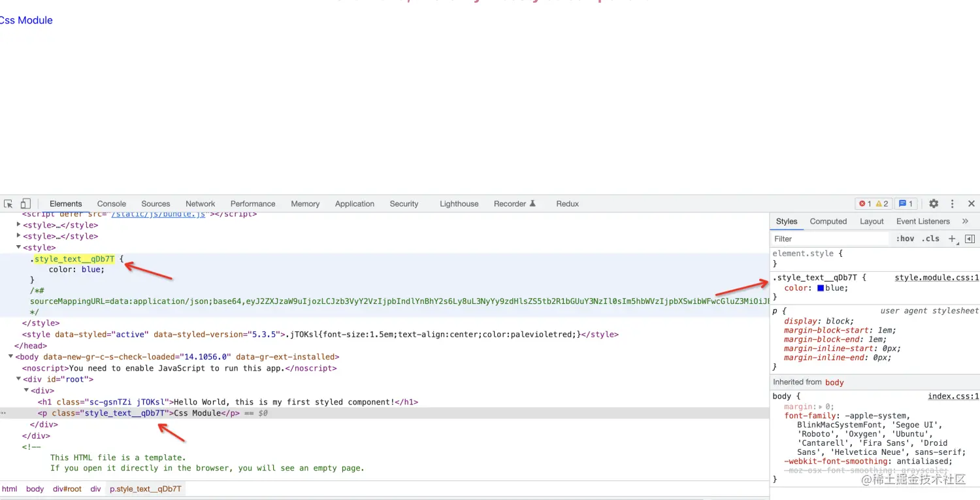Click the body breadcrumb
980x500 pixels.
35,489
